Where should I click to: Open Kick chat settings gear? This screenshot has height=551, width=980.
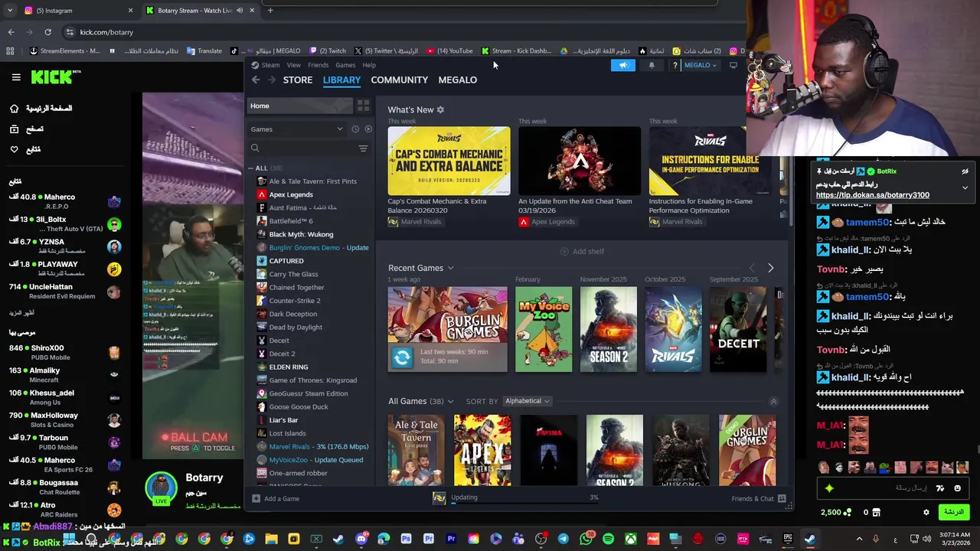(x=926, y=512)
